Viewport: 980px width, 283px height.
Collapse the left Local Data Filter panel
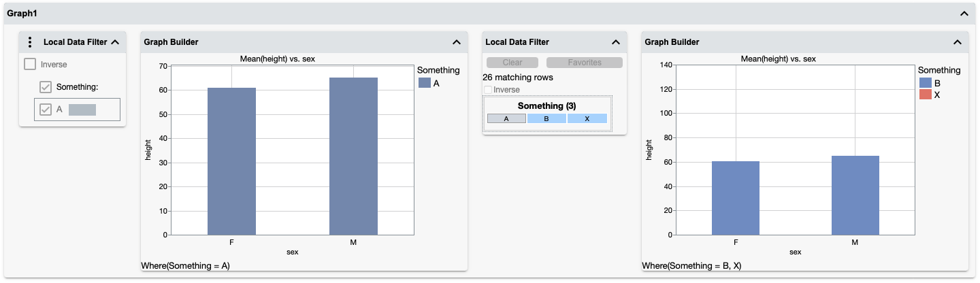click(x=115, y=42)
